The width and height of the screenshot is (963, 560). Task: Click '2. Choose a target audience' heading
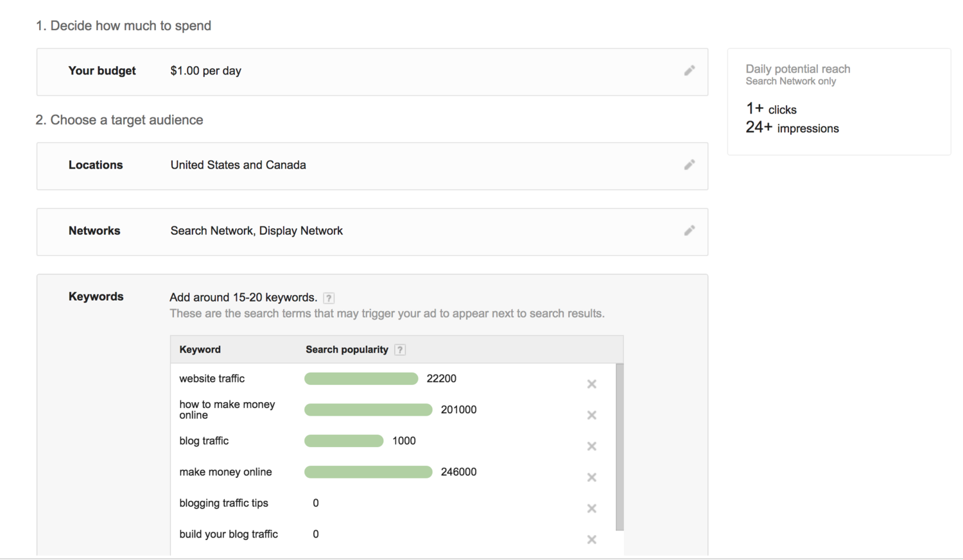pos(119,120)
